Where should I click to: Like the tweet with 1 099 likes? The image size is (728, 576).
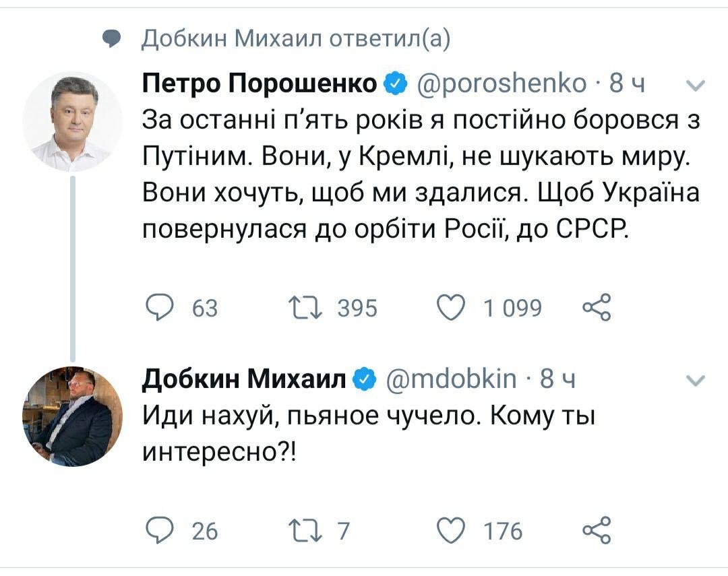tap(451, 308)
